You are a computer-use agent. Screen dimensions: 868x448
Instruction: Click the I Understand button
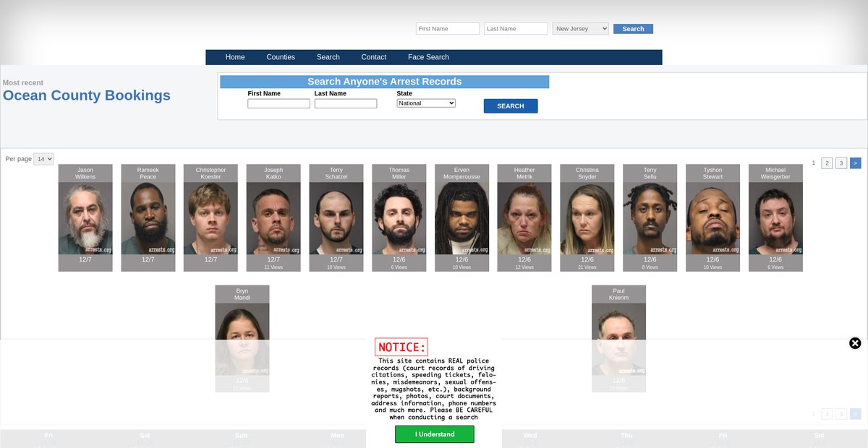(435, 434)
